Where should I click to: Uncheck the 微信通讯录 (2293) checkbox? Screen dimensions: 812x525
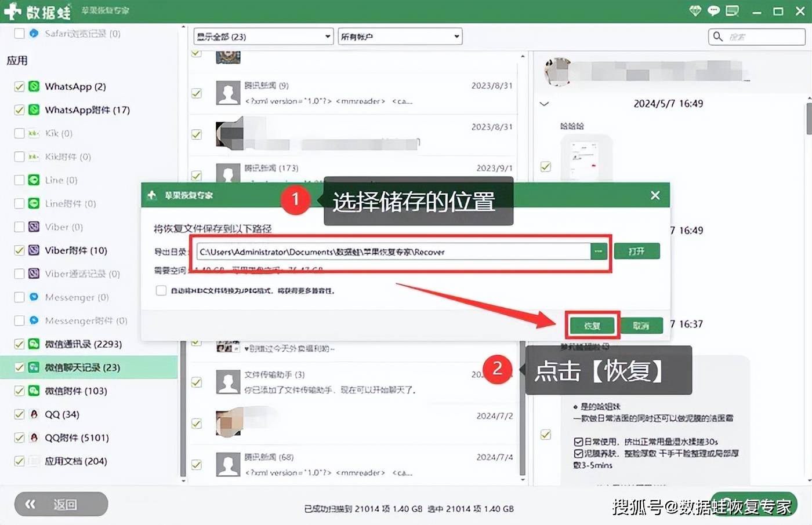(x=19, y=344)
